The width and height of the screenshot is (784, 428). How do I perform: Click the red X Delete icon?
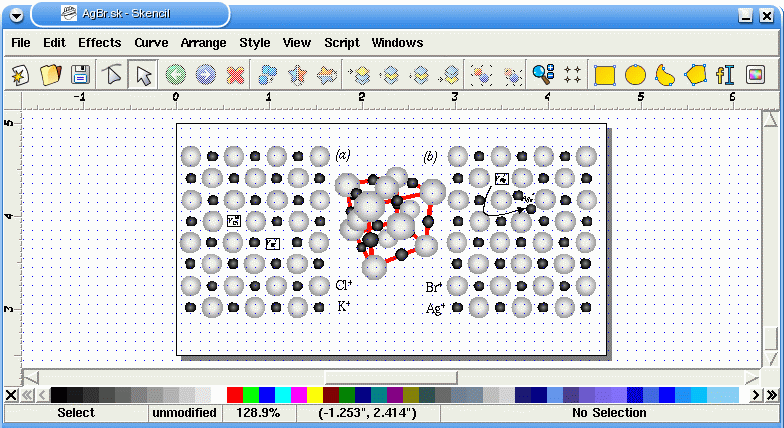coord(235,75)
